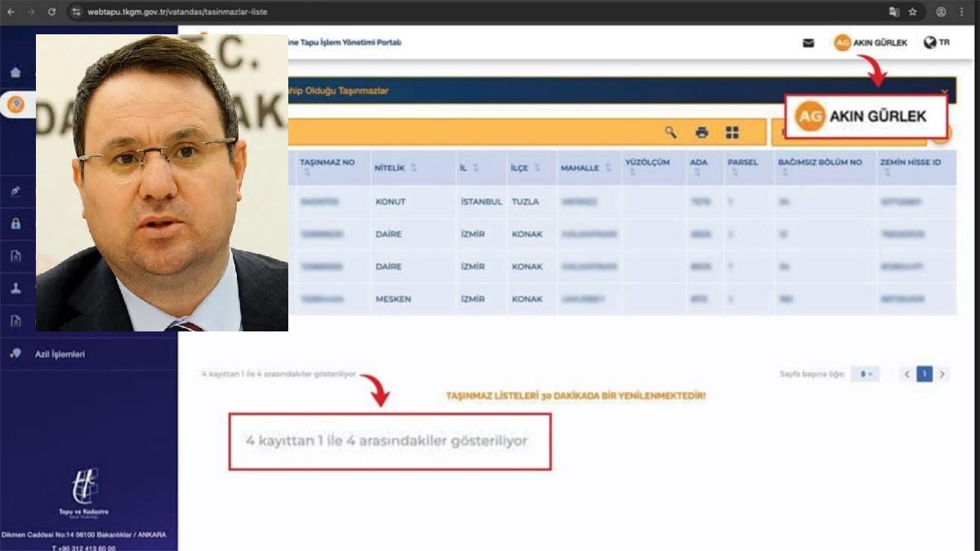Open Azil İşlemleri menu item

59,354
